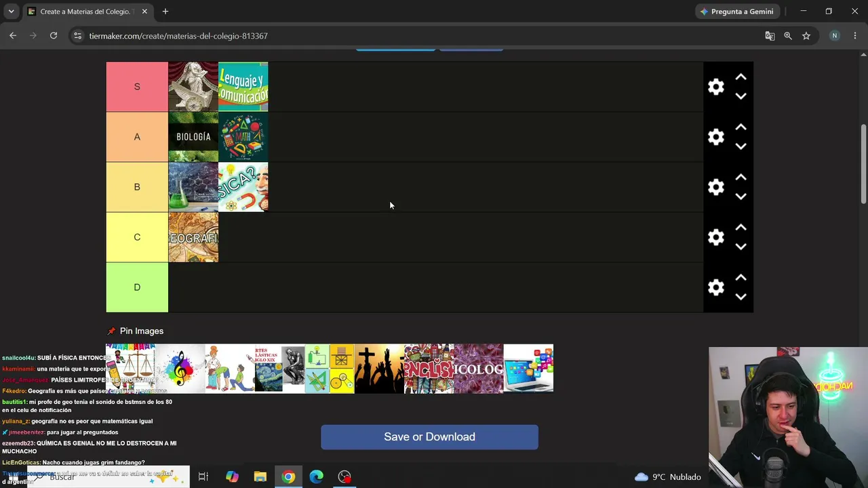
Task: Move tier D row down with arrow
Action: 741,297
